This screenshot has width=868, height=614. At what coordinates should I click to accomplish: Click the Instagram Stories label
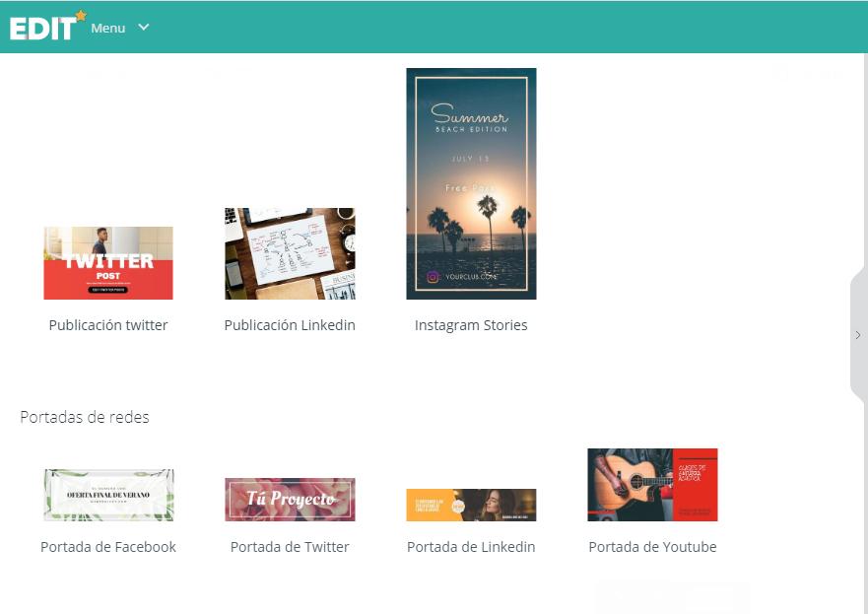(x=471, y=325)
